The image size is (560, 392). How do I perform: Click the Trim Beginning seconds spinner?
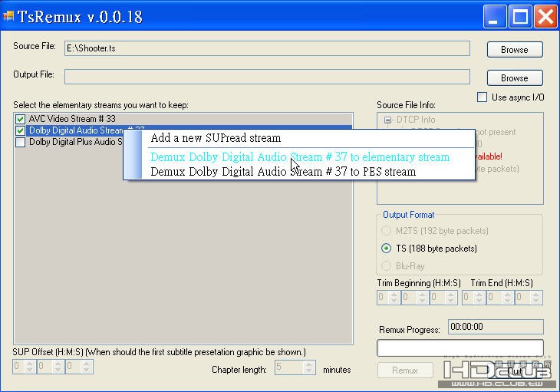[x=443, y=298]
